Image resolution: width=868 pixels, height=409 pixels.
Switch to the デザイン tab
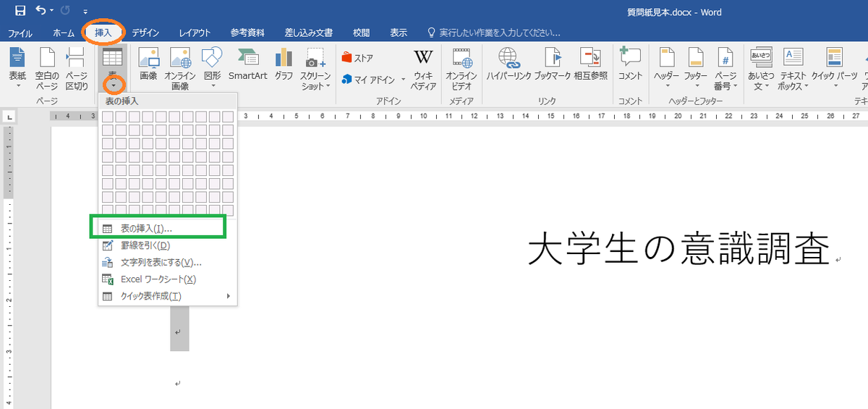(145, 33)
